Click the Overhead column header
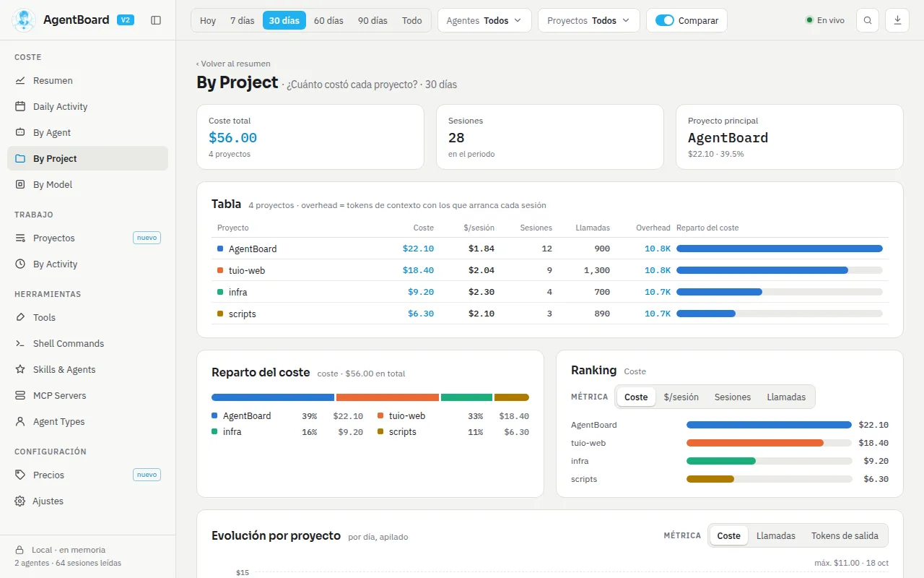Image resolution: width=924 pixels, height=578 pixels. (x=653, y=228)
